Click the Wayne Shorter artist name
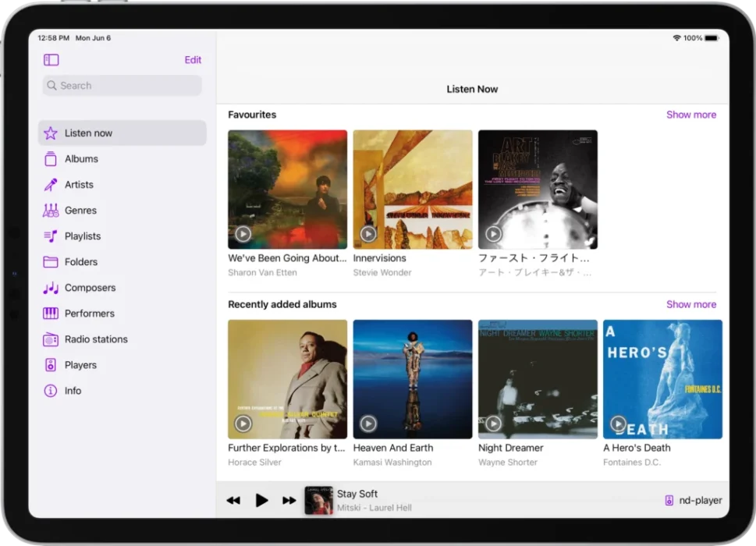756x546 pixels. click(x=508, y=463)
